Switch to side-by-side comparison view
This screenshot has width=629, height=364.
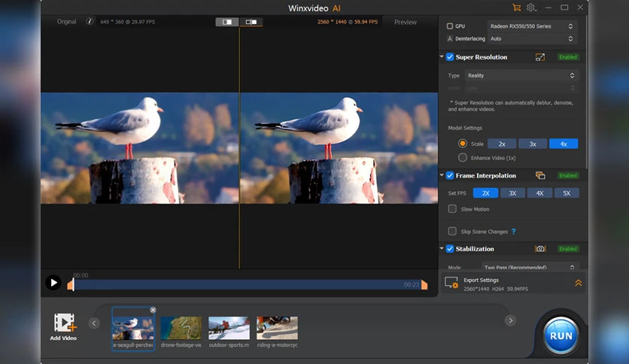251,22
